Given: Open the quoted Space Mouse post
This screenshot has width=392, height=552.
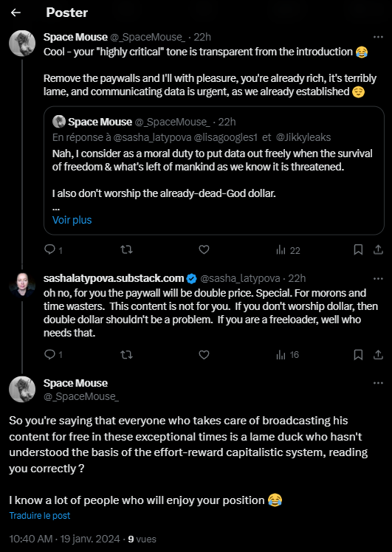Looking at the screenshot, I should [214, 170].
